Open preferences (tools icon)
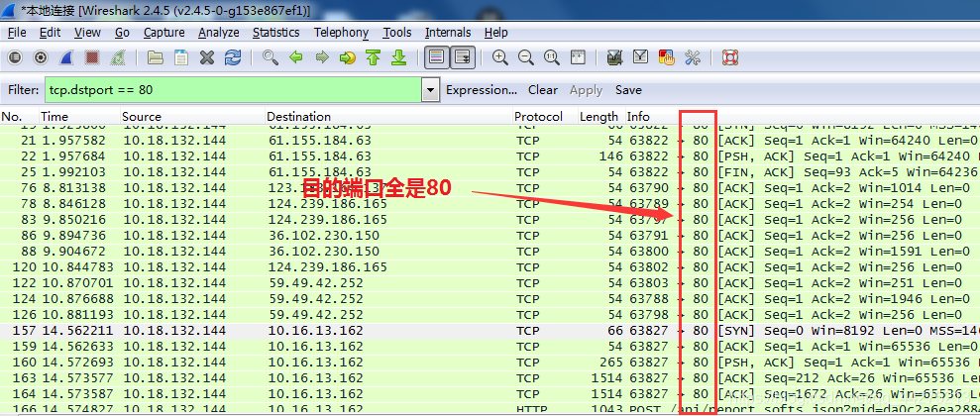Image resolution: width=980 pixels, height=416 pixels. [692, 58]
